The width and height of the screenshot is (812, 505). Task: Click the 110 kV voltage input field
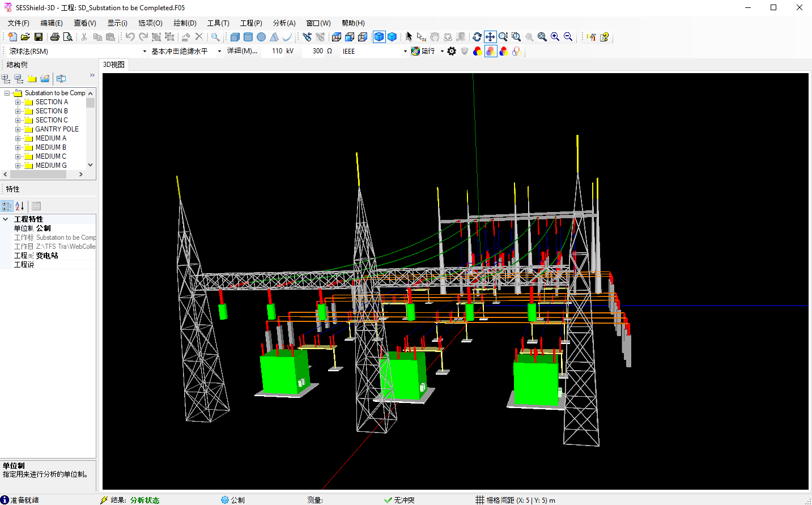[277, 51]
